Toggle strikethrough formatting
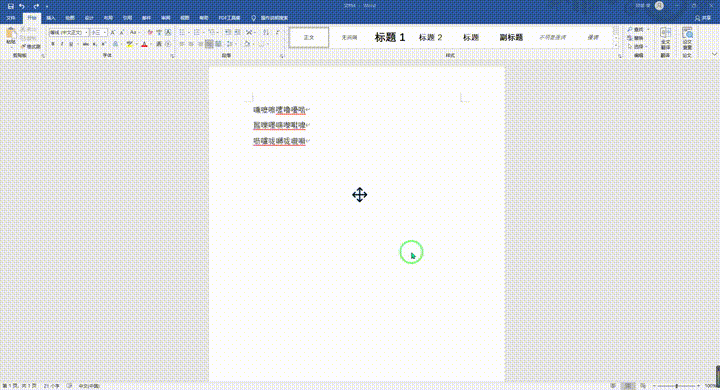Image resolution: width=720 pixels, height=390 pixels. (85, 44)
